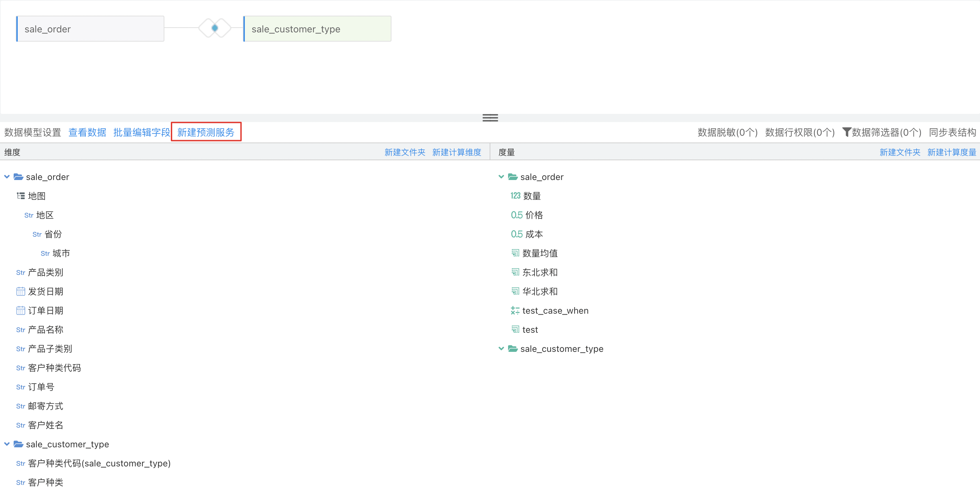The width and height of the screenshot is (980, 493).
Task: Collapse the sale_order measure folder
Action: click(x=501, y=177)
